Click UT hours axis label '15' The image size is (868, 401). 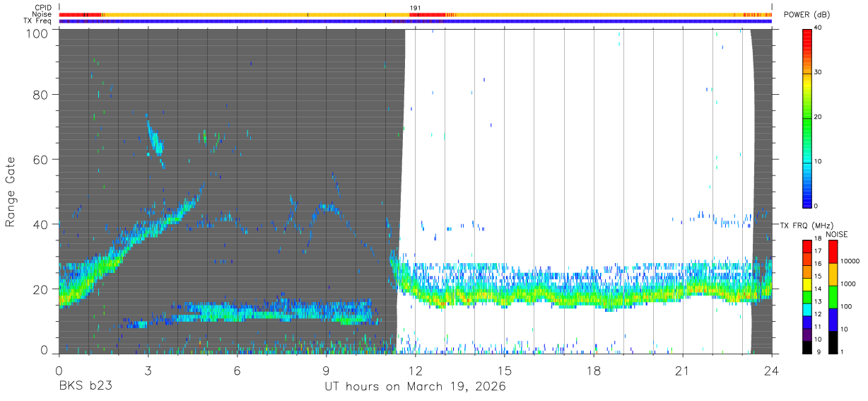(505, 371)
